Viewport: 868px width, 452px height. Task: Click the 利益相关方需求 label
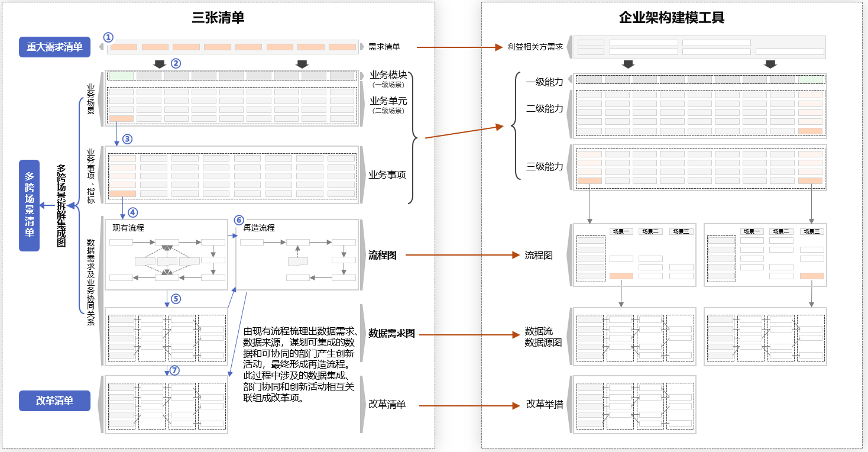[535, 47]
